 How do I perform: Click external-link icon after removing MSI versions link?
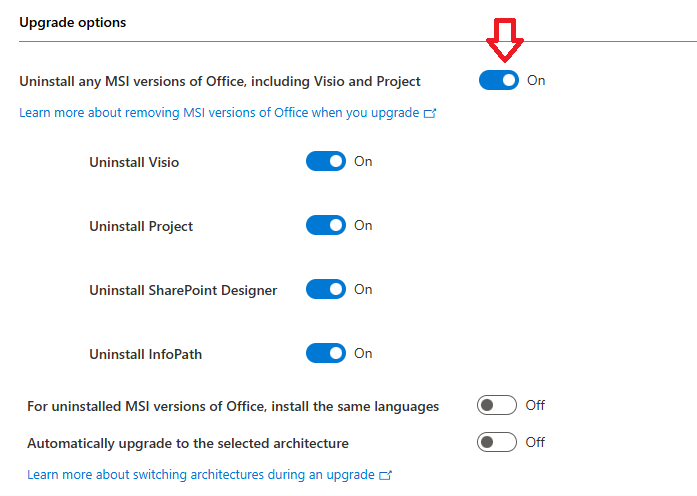(430, 114)
